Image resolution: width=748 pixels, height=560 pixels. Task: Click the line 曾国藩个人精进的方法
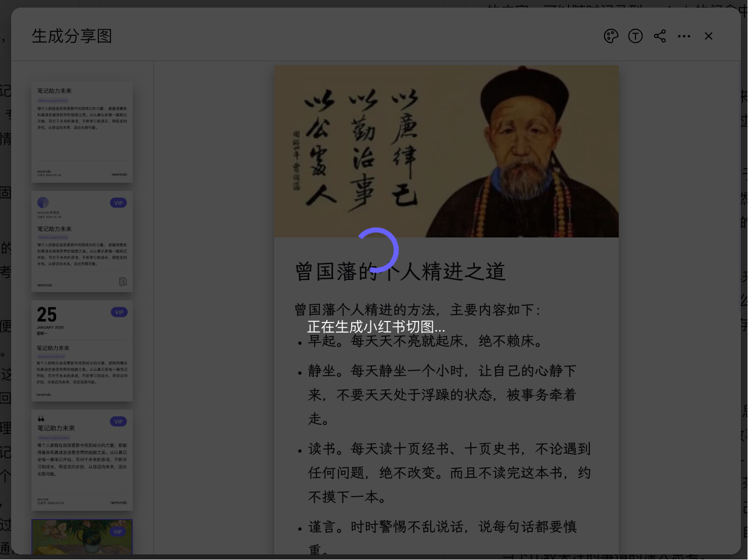click(x=418, y=309)
